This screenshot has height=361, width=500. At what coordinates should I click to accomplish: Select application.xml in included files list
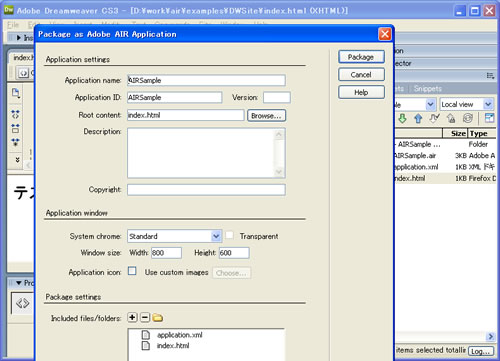[180, 335]
